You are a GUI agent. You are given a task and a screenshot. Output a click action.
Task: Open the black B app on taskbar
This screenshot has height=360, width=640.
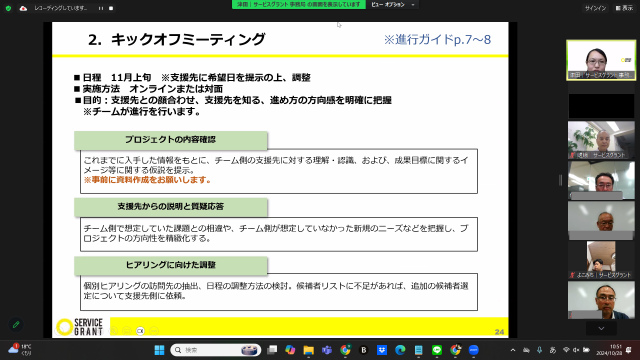point(364,350)
